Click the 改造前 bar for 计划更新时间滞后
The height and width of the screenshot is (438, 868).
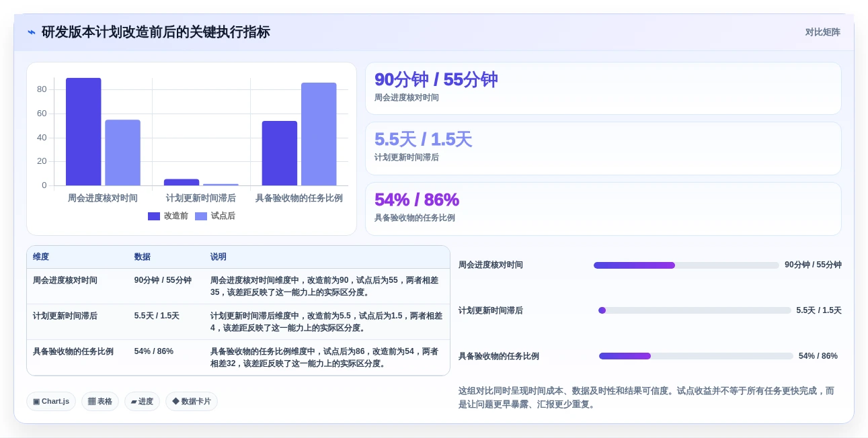pos(182,182)
